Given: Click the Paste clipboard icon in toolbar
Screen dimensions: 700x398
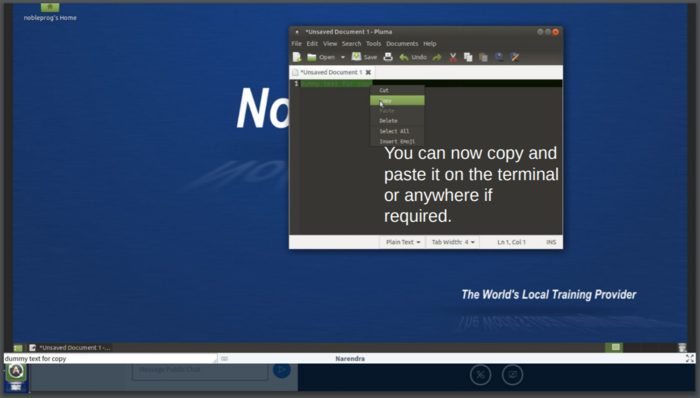Looking at the screenshot, I should click(x=483, y=57).
